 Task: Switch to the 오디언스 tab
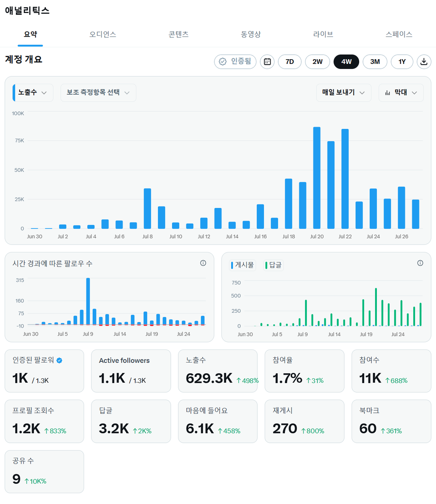pos(102,34)
